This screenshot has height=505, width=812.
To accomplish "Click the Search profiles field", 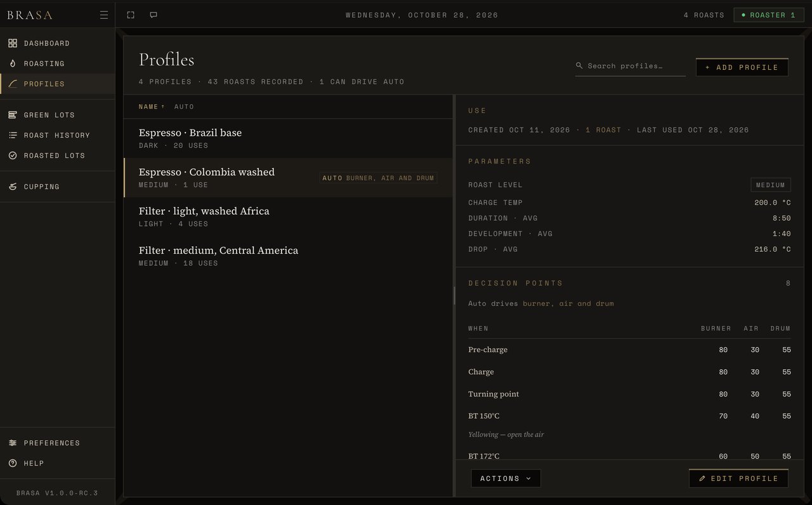I will [x=631, y=66].
